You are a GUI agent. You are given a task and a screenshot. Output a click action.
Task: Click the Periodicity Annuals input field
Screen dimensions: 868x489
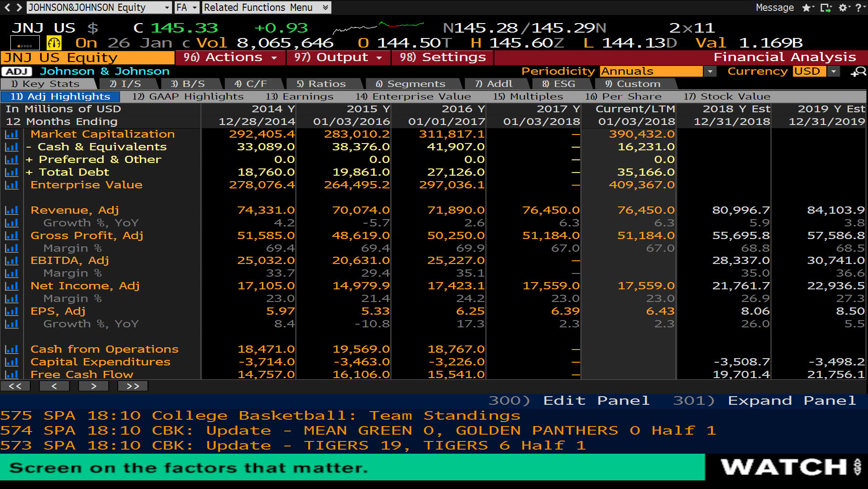point(651,72)
